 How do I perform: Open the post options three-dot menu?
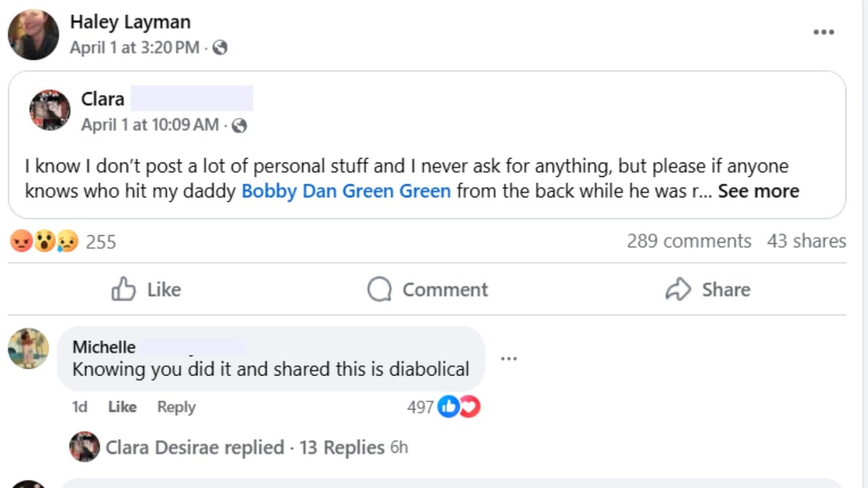(823, 33)
